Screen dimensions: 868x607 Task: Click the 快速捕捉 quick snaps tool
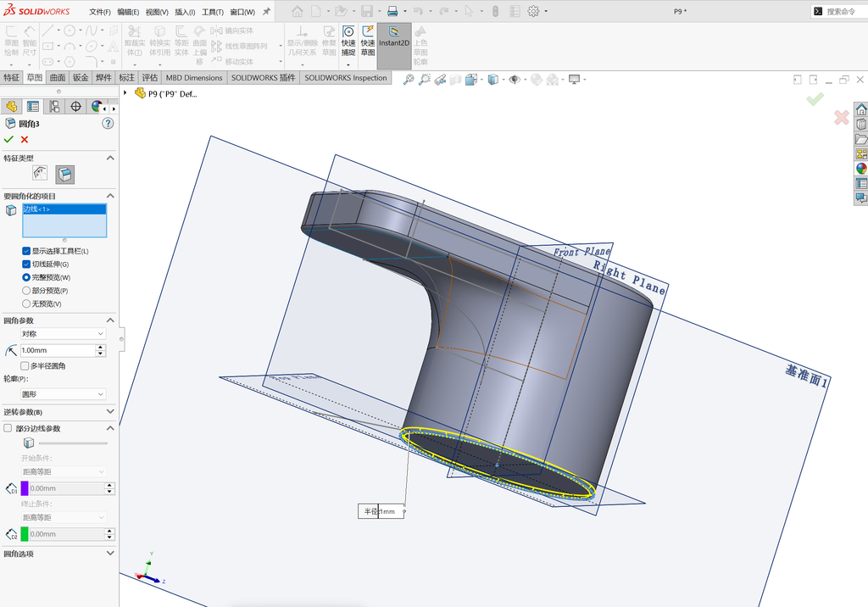[348, 41]
